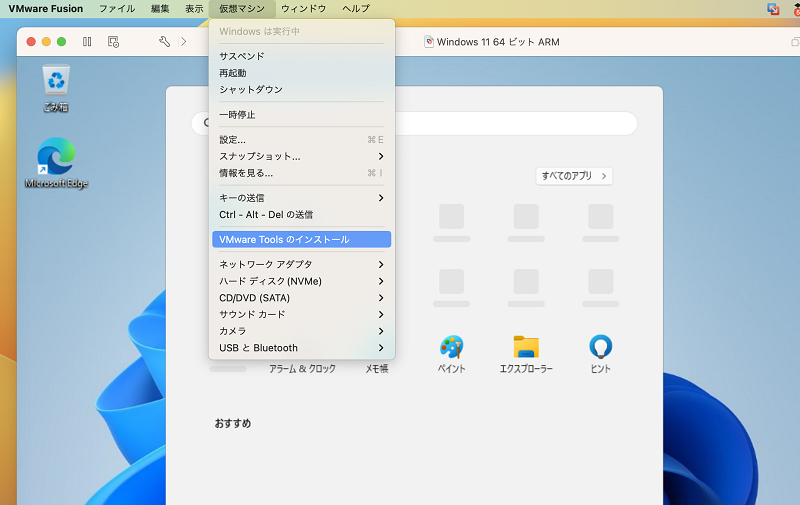This screenshot has width=800, height=505.
Task: Open the VMware Fusion app menu
Action: coord(45,9)
